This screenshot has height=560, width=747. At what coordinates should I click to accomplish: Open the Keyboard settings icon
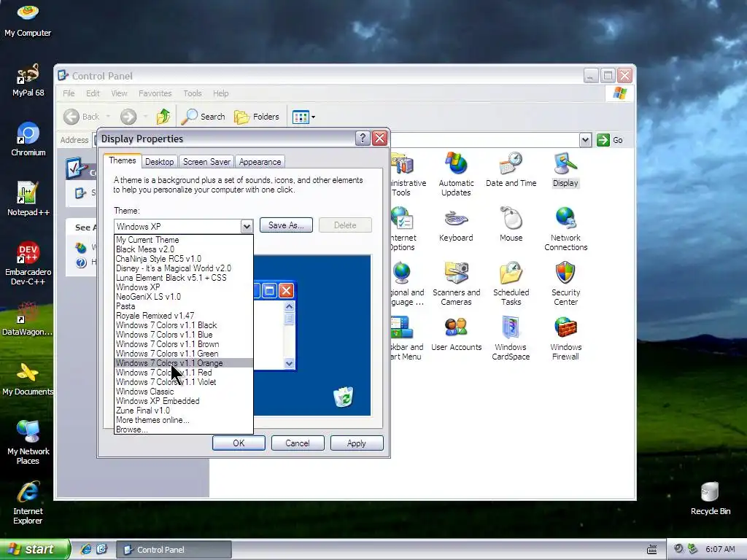coord(456,225)
